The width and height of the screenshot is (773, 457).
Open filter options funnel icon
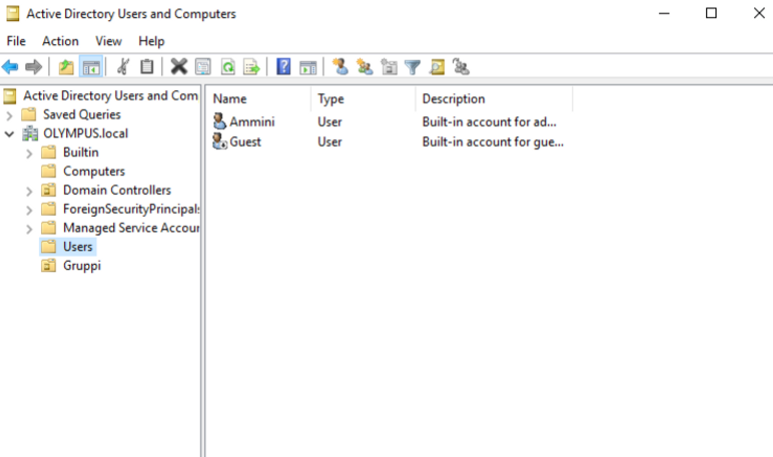[x=412, y=67]
